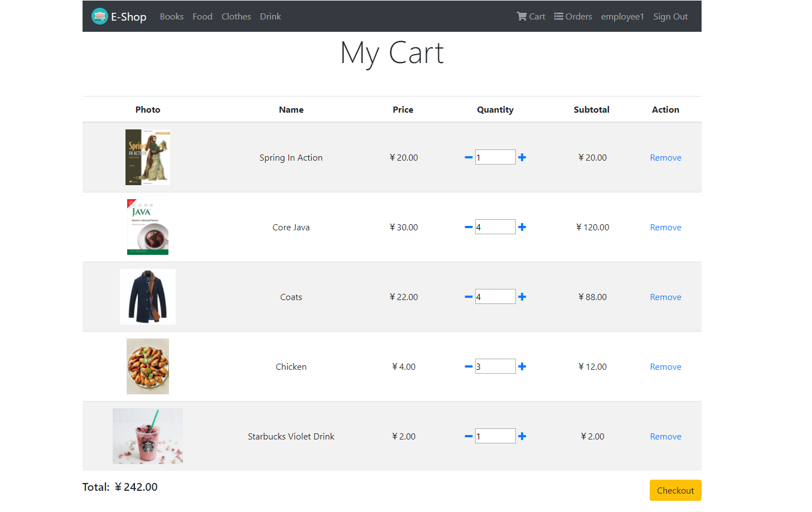The height and width of the screenshot is (512, 812).
Task: Remove Core Java from cart
Action: (665, 227)
